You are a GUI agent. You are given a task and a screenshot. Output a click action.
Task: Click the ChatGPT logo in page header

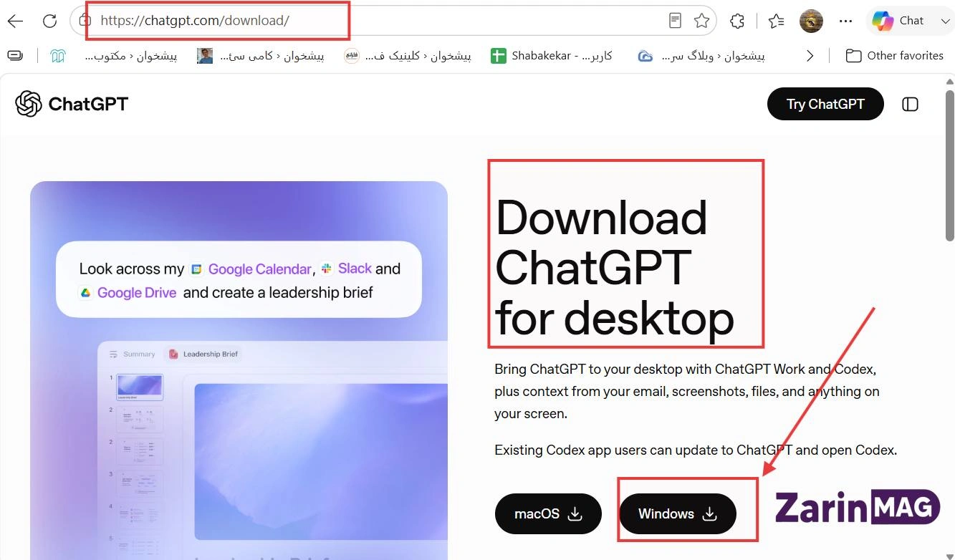(72, 104)
